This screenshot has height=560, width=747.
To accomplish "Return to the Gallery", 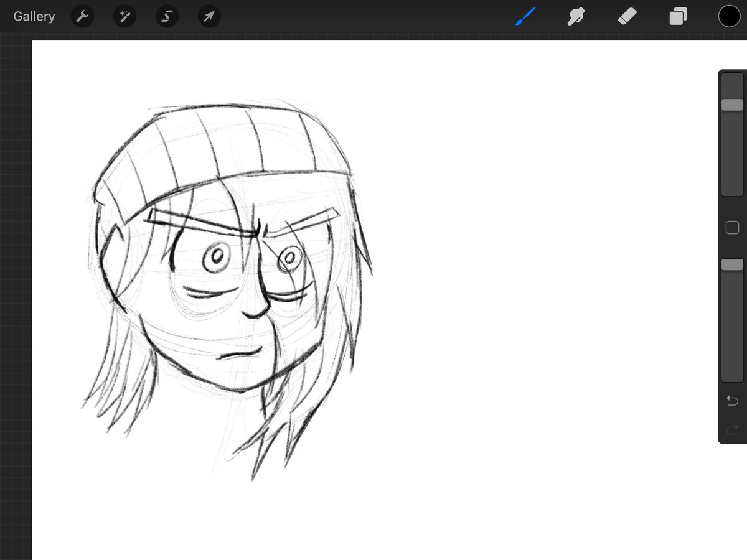I will pyautogui.click(x=34, y=16).
